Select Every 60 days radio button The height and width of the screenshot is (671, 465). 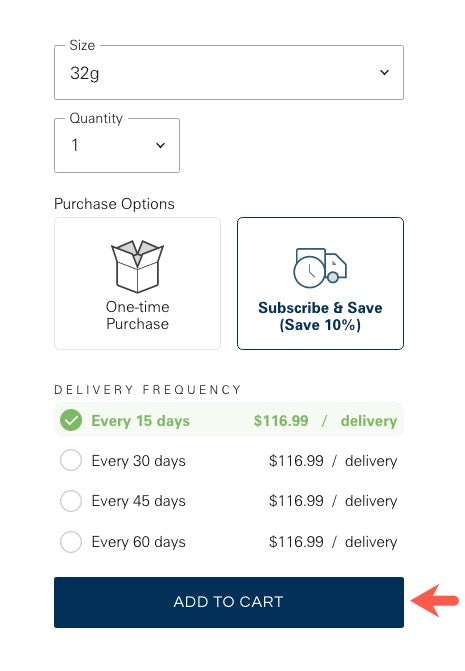tap(71, 542)
